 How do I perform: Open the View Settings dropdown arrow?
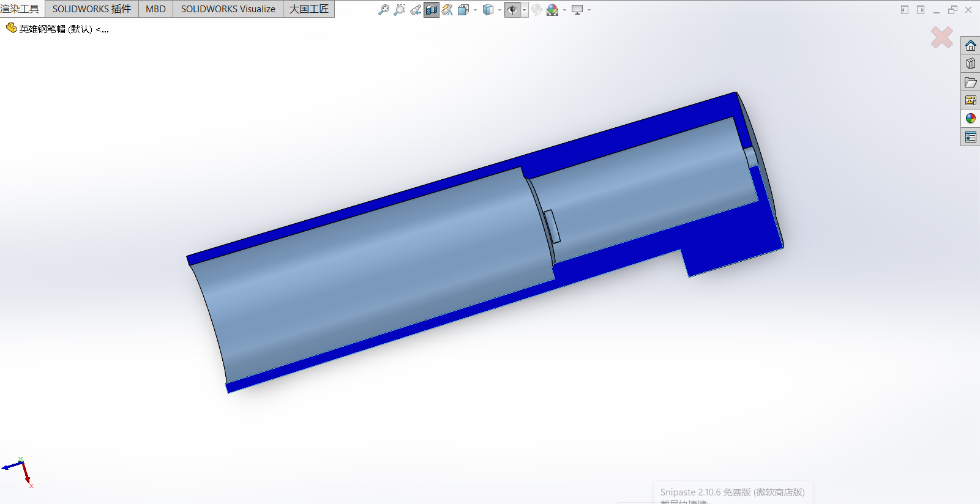(x=589, y=10)
